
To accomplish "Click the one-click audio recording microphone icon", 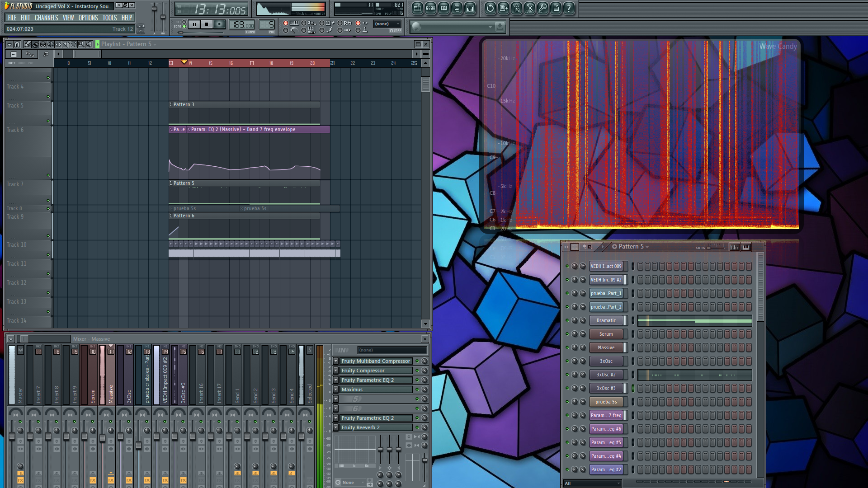I will [542, 8].
